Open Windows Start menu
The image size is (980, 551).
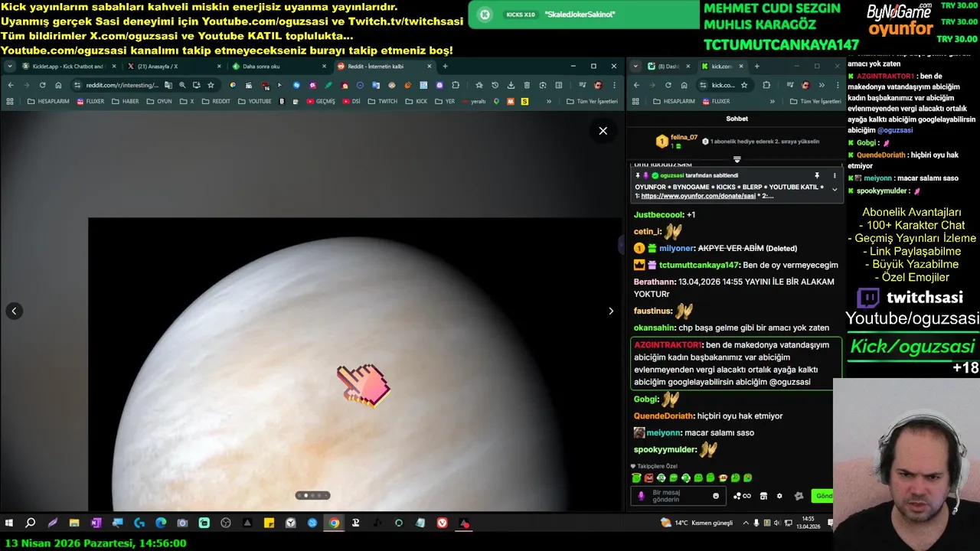[8, 523]
